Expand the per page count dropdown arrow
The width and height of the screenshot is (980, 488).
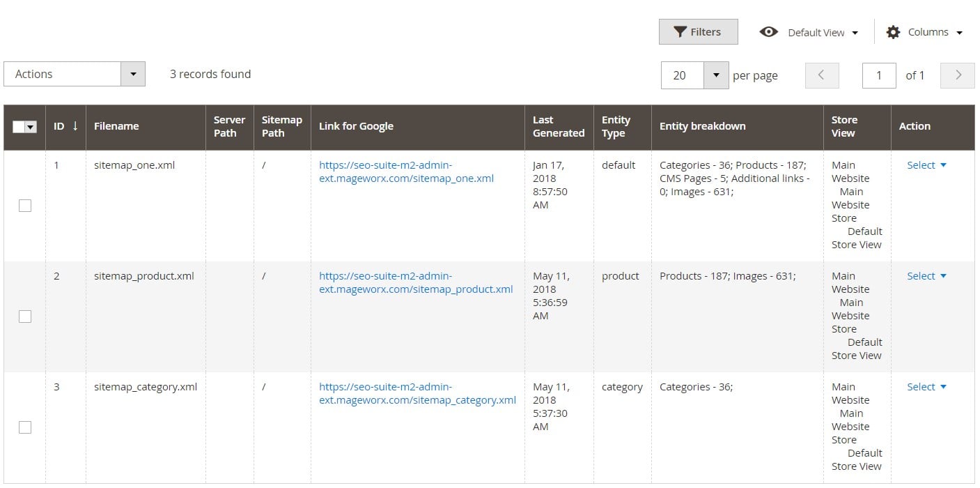pos(716,75)
